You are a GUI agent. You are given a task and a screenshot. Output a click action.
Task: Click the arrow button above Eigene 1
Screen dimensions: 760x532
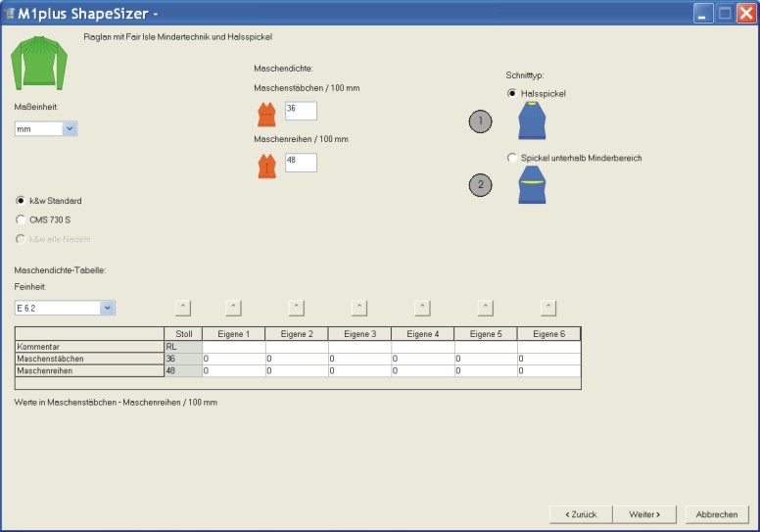(x=233, y=308)
